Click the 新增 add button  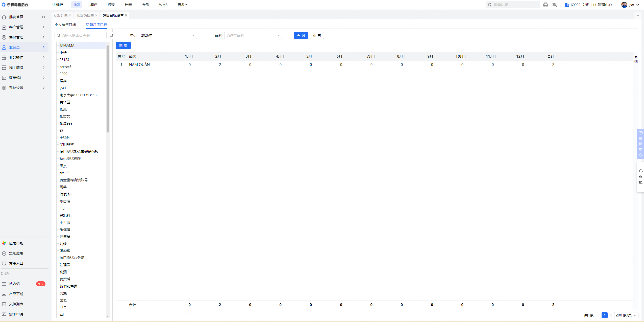(123, 45)
